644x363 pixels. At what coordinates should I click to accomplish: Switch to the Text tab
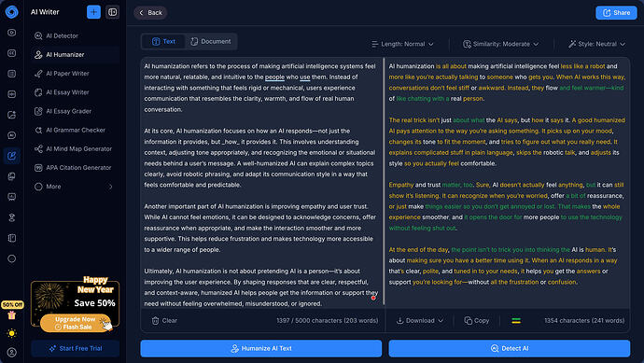click(x=163, y=41)
